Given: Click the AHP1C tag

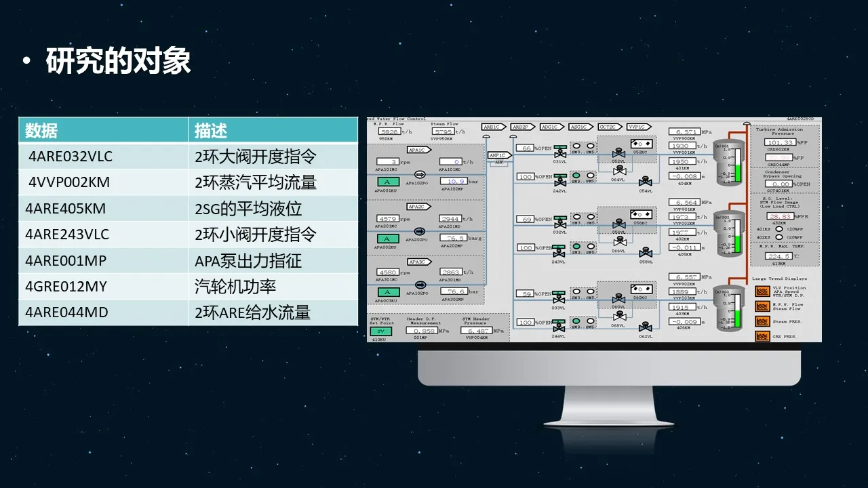Looking at the screenshot, I should (498, 155).
